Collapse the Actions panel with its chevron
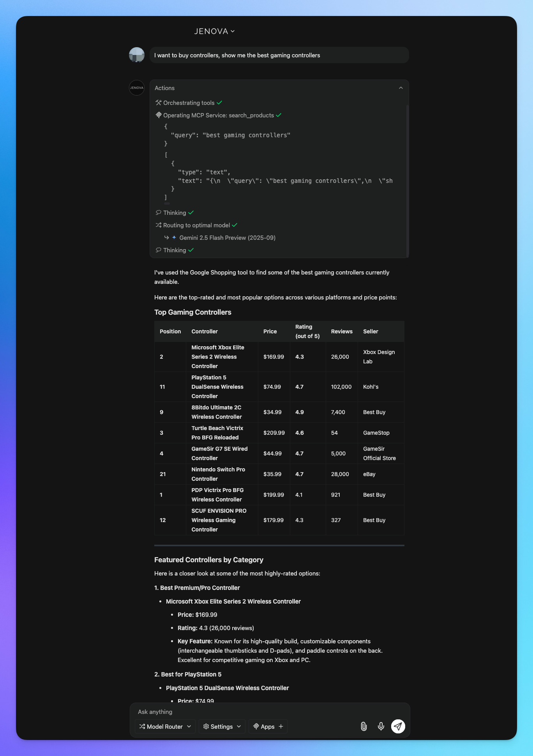This screenshot has width=533, height=756. [401, 88]
